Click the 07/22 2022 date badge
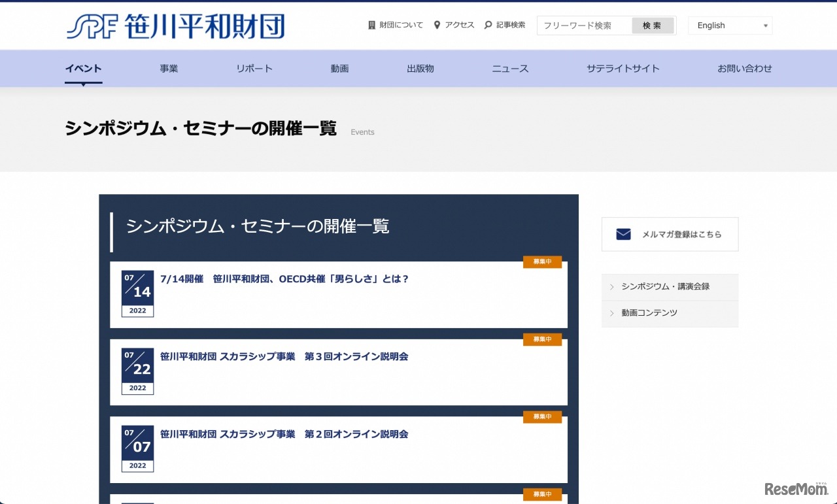This screenshot has height=504, width=837. (137, 371)
